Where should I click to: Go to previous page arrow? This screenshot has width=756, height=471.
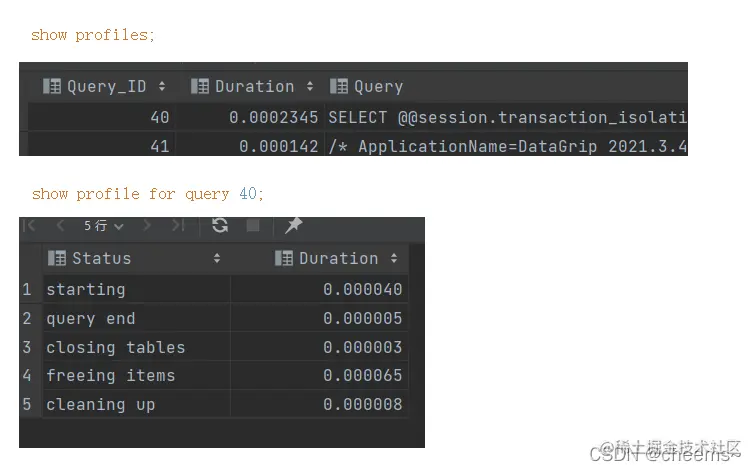60,225
